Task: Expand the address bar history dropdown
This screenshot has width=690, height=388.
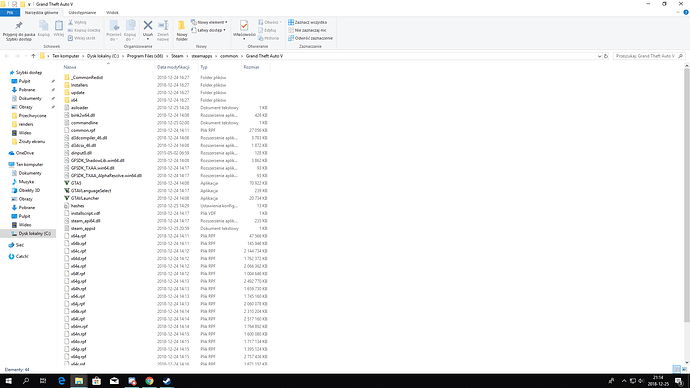Action: (x=599, y=56)
